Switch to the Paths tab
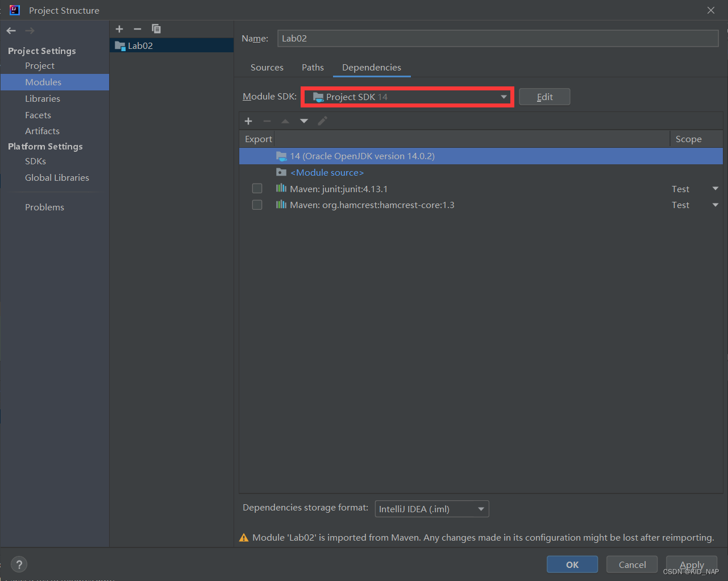Image resolution: width=728 pixels, height=581 pixels. 313,67
